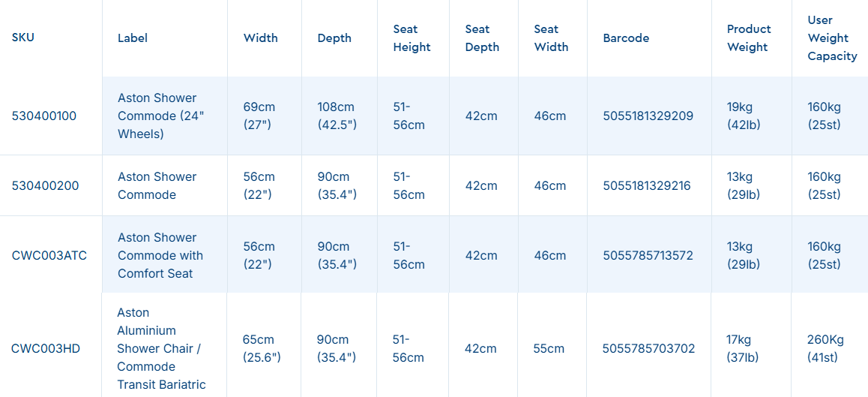
Task: Click barcode 5055785703702
Action: pyautogui.click(x=648, y=349)
